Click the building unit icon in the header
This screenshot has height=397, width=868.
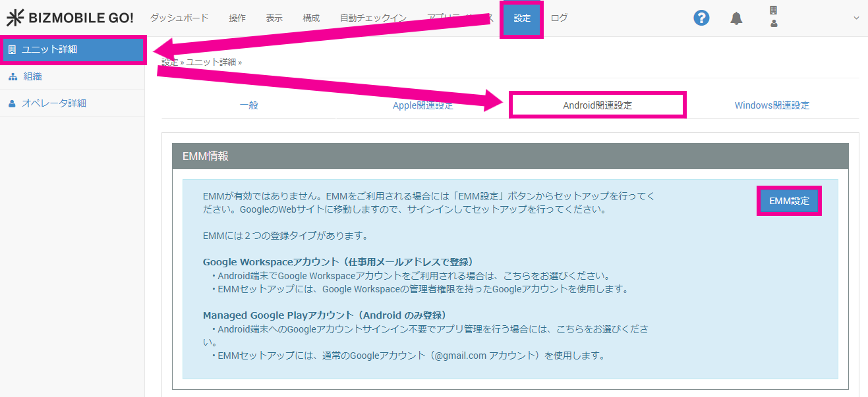point(773,11)
